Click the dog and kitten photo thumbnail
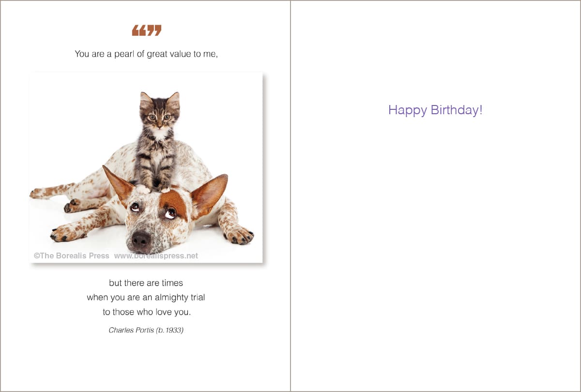Viewport: 581px width, 392px height. pos(146,167)
